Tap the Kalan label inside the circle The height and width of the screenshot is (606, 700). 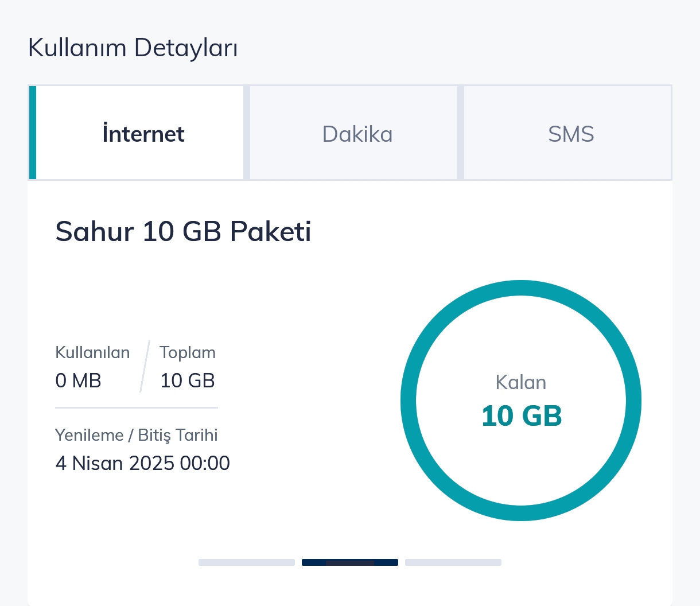point(520,383)
